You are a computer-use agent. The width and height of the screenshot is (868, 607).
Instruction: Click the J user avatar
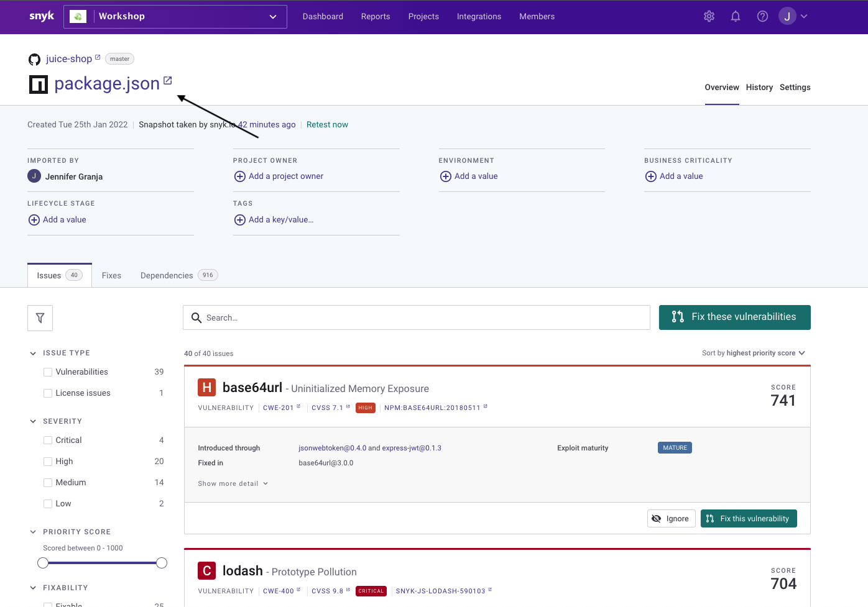787,17
